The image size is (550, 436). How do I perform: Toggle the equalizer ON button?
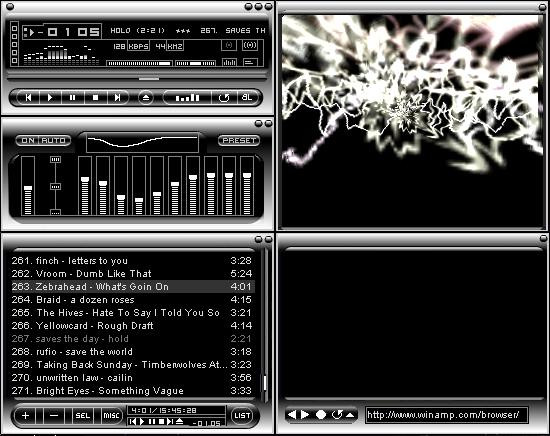point(28,140)
